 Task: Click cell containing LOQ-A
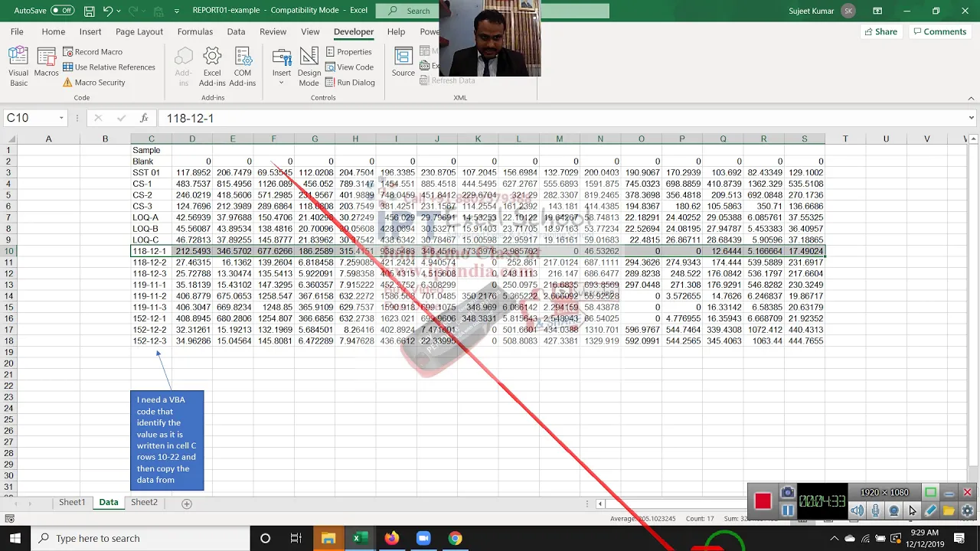pos(151,217)
